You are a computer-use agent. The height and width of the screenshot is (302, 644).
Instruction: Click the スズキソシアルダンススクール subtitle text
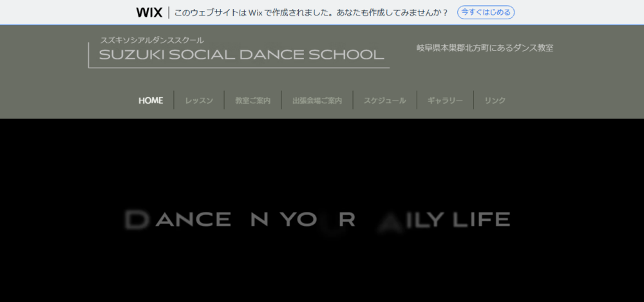(152, 41)
